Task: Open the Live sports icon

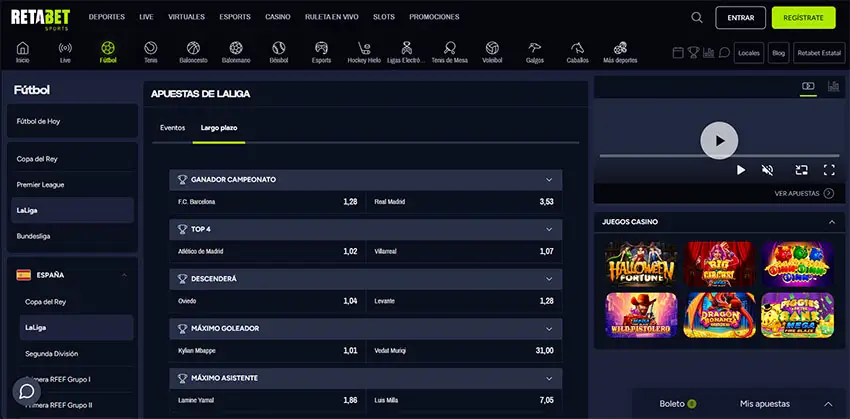Action: pyautogui.click(x=65, y=48)
